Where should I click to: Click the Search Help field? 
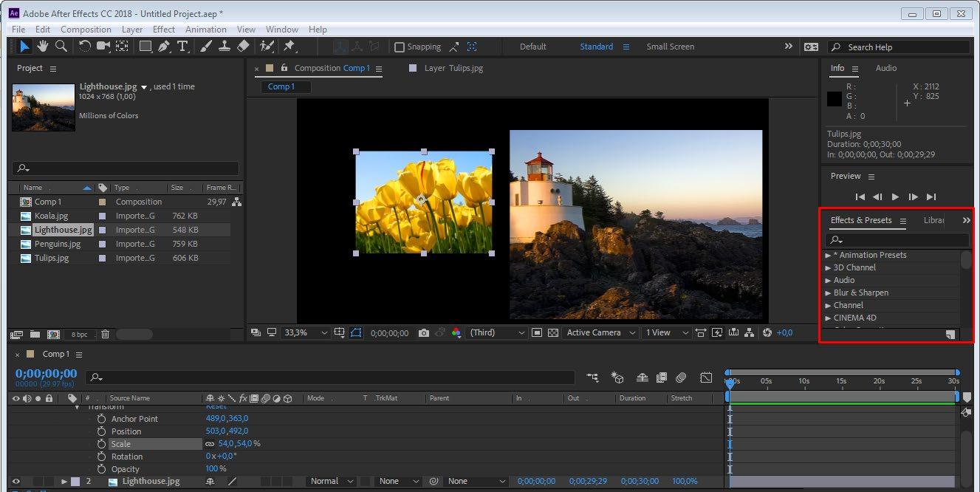[898, 47]
